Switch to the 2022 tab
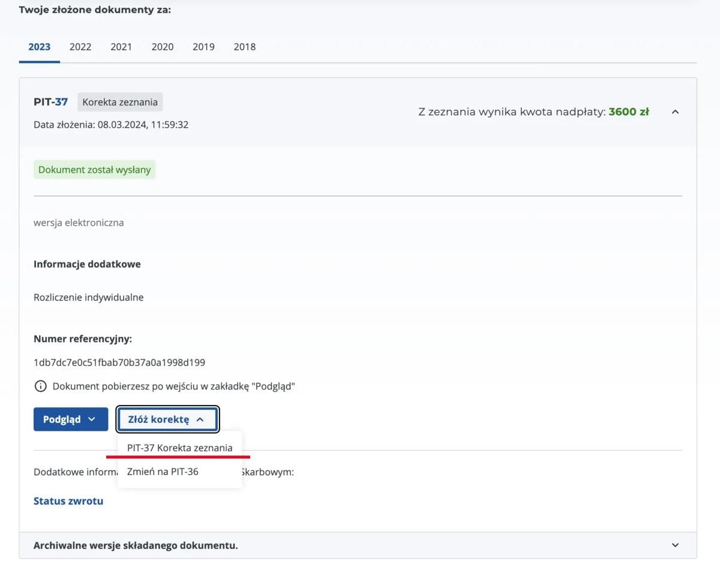Viewport: 720px width, 588px height. 80,47
